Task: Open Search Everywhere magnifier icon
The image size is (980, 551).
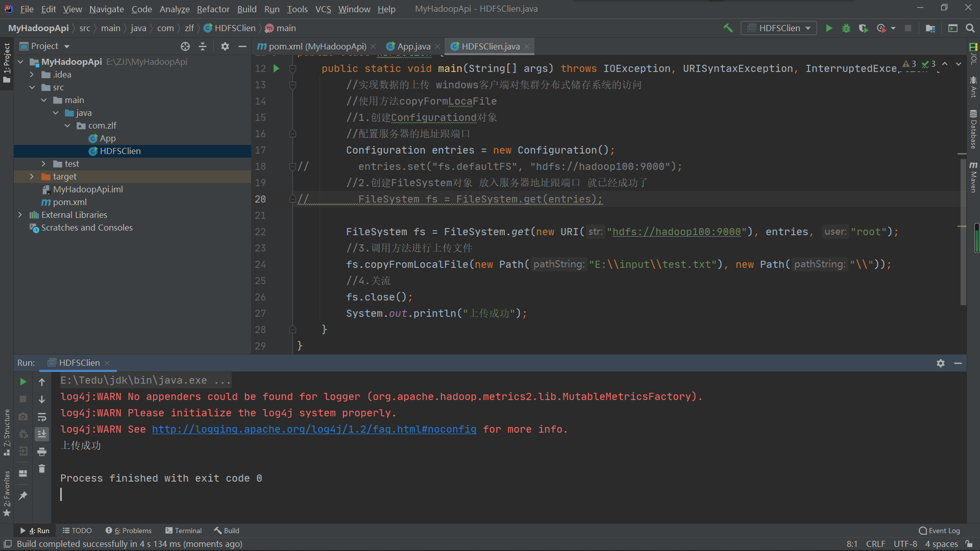Action: 970,28
